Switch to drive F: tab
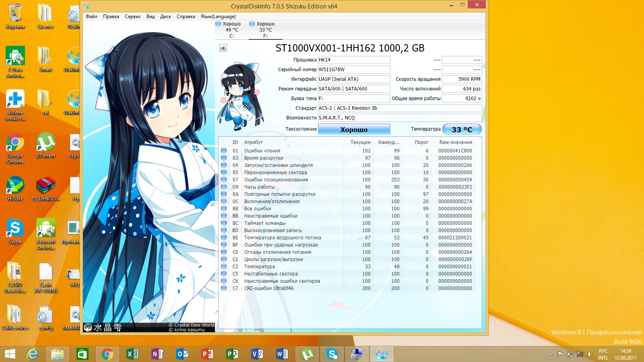Screen dimensions: 644x362 [265, 30]
